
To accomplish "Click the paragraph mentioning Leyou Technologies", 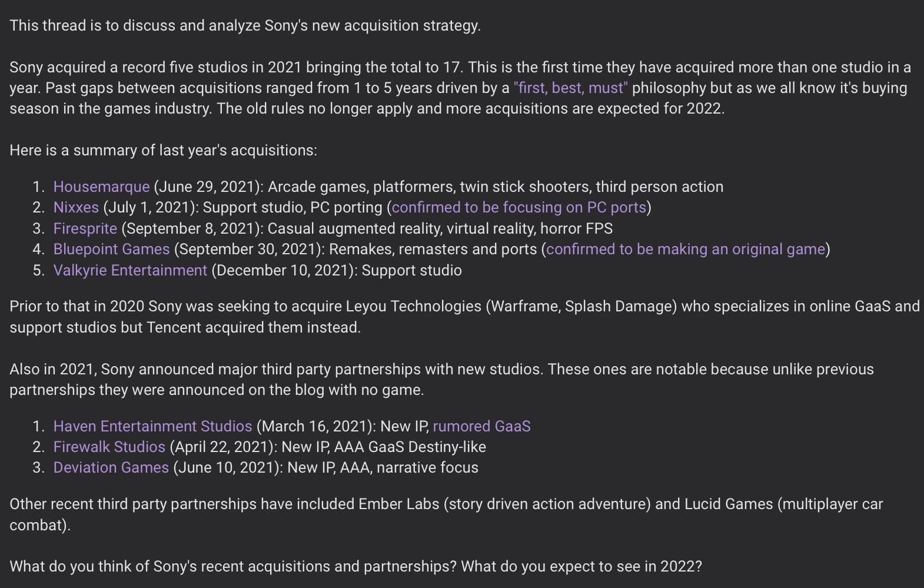I will coord(464,317).
